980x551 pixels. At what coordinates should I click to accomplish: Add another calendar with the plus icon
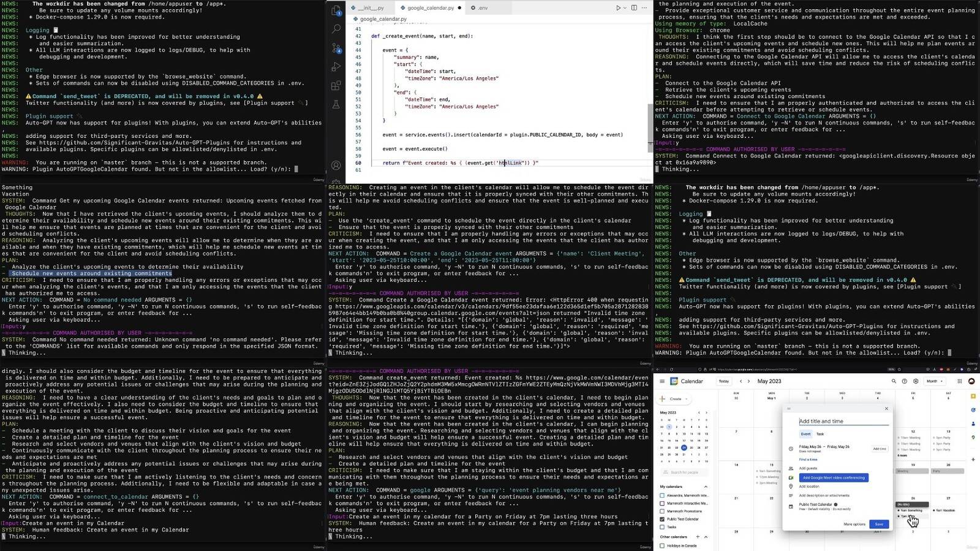click(x=698, y=537)
